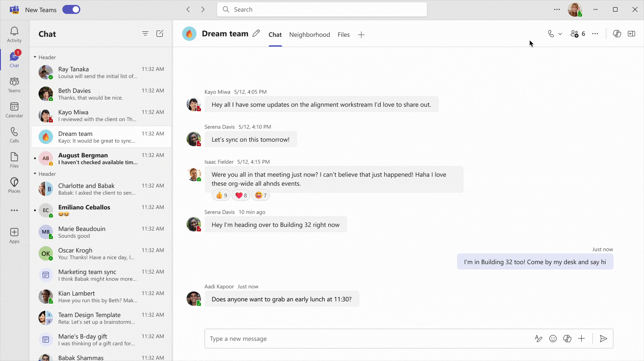Open more actions plus in compose box
Screen dimensions: 644x361
click(582, 339)
